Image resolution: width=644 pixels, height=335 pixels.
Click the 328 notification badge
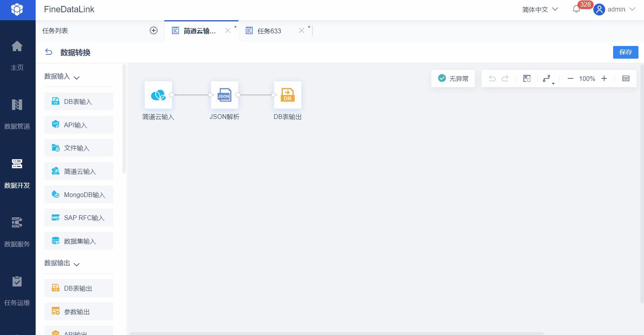click(585, 4)
